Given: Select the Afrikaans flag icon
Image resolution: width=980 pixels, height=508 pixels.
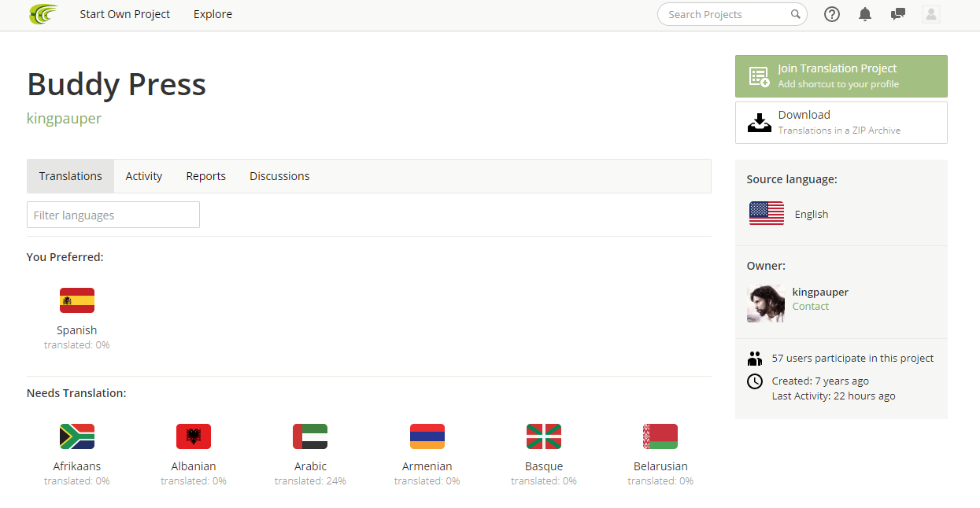Looking at the screenshot, I should [77, 436].
